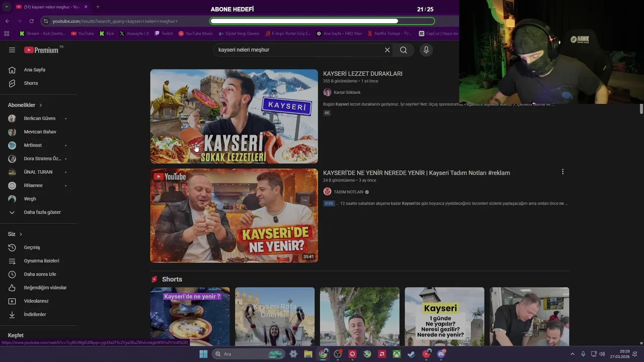This screenshot has width=644, height=362.
Task: Go back with browser back arrow
Action: (7, 21)
